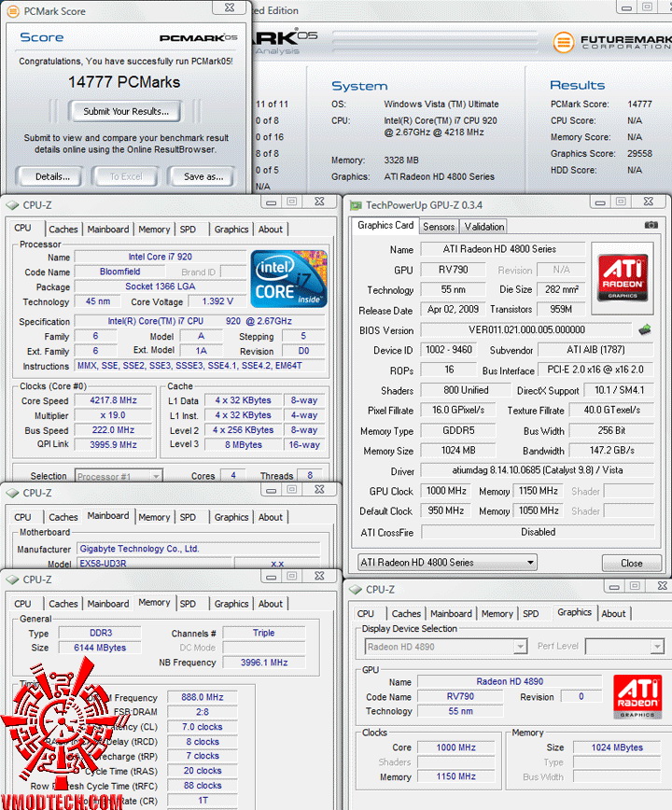Screen dimensions: 672x810
Task: Open CPU tab in CPU-Z Mainboard window
Action: click(x=22, y=517)
